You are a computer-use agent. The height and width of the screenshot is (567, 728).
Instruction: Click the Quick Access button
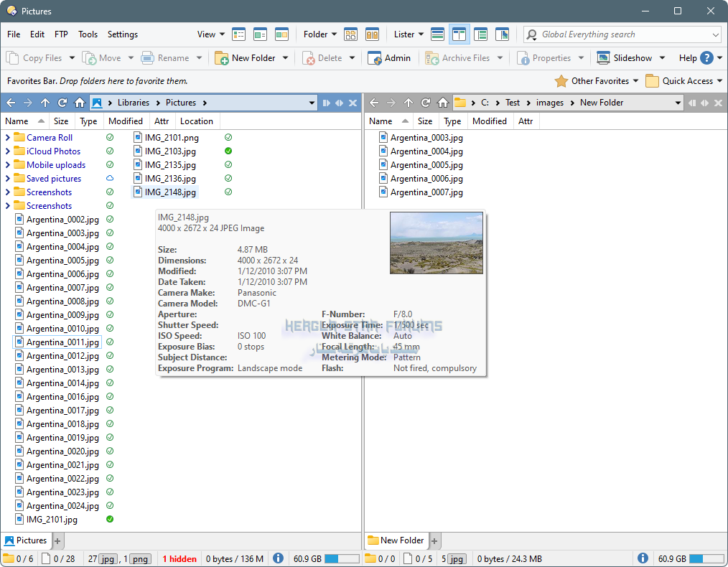coord(683,81)
